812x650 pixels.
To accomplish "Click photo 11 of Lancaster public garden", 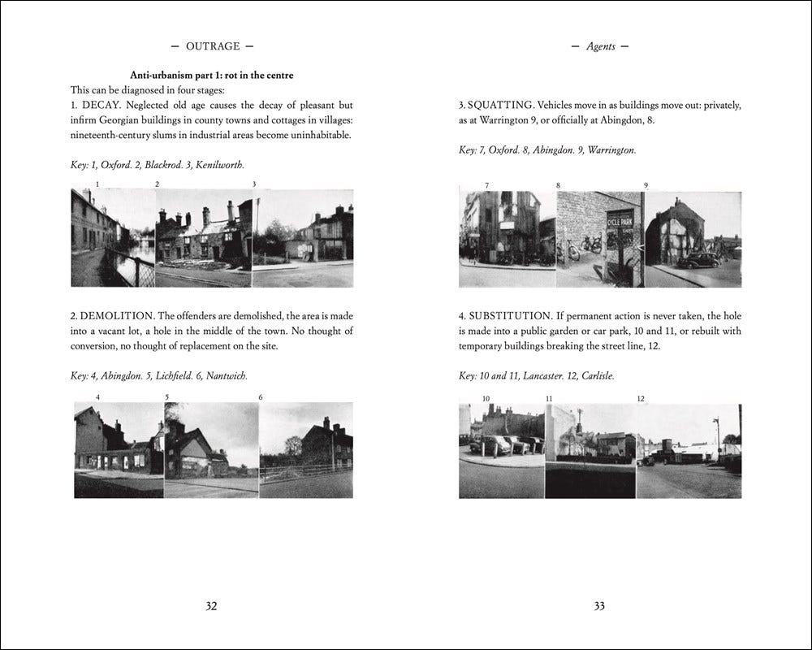I will point(590,452).
